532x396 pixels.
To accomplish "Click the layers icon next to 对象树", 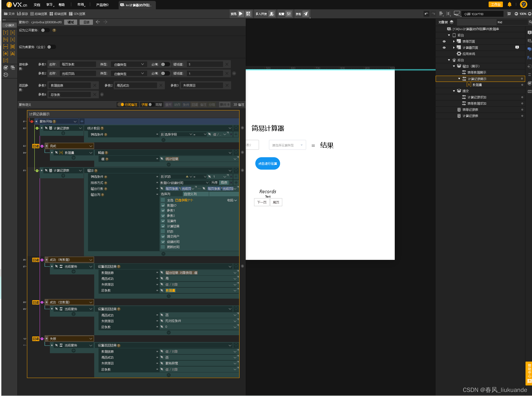I will point(451,22).
